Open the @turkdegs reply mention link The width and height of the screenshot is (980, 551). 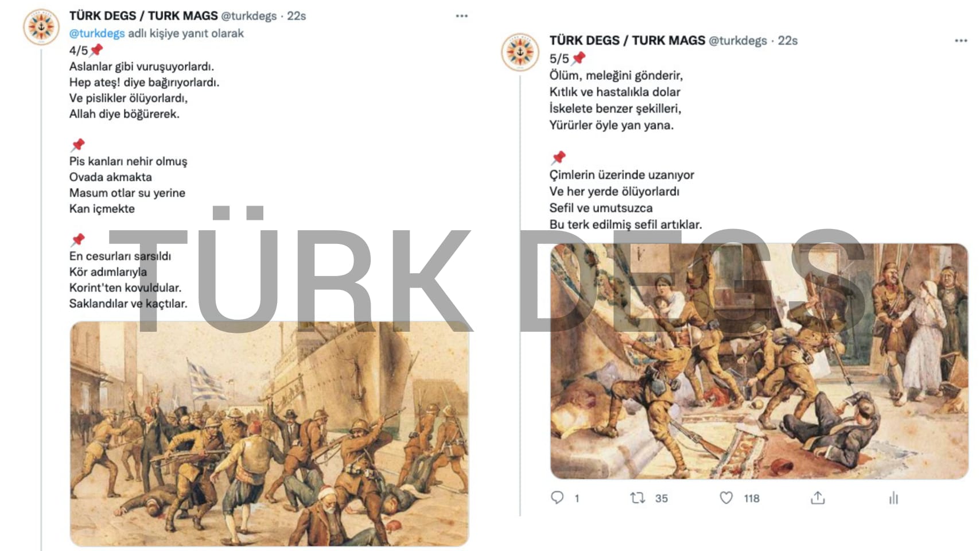pos(97,33)
